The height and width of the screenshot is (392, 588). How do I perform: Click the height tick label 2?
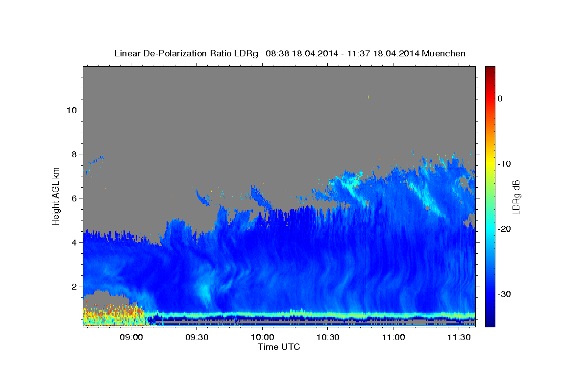(x=75, y=287)
